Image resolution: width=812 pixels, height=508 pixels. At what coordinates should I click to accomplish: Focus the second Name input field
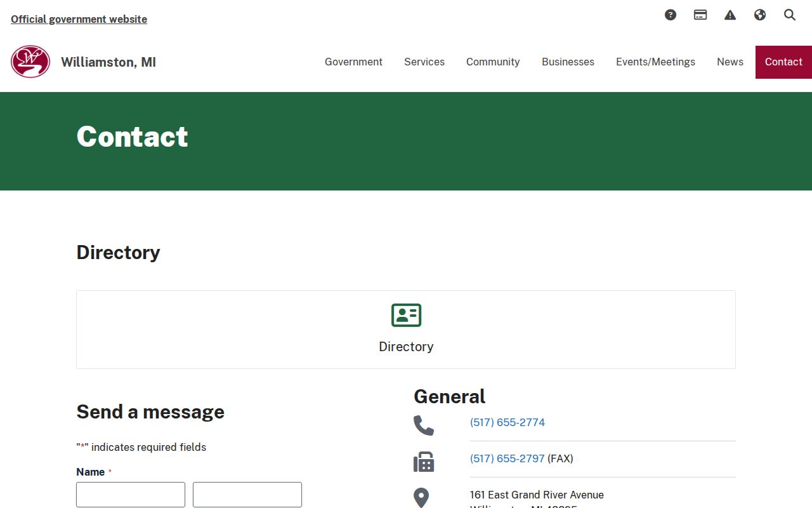click(247, 495)
